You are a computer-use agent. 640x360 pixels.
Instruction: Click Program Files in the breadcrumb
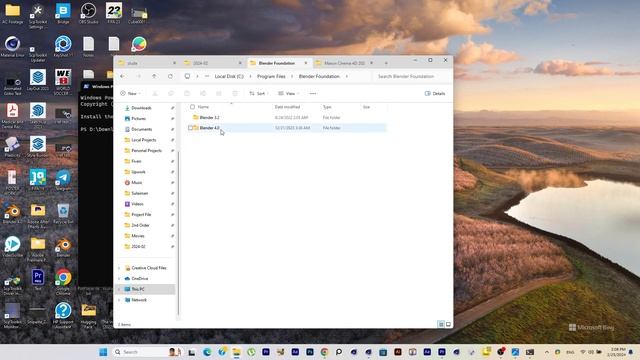(x=271, y=76)
